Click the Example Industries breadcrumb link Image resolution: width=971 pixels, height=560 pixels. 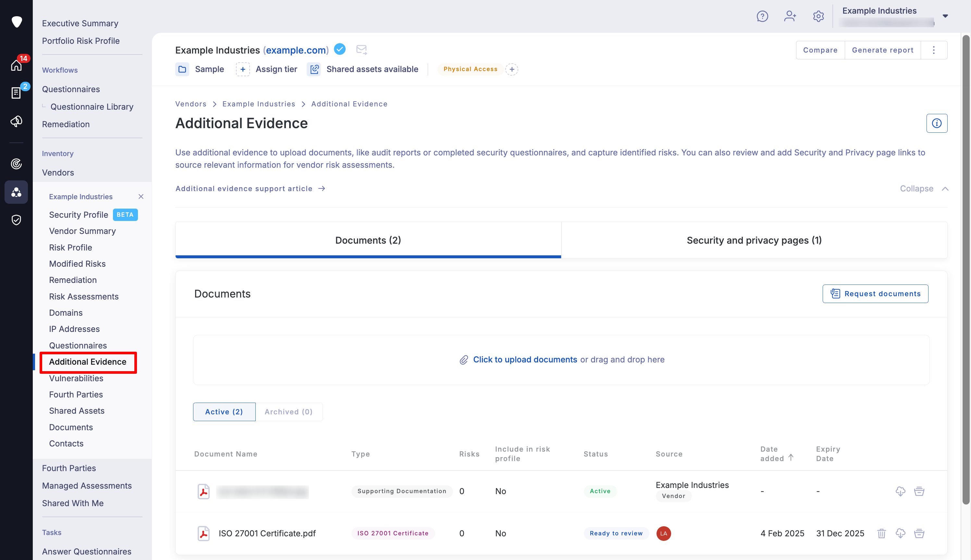click(259, 104)
